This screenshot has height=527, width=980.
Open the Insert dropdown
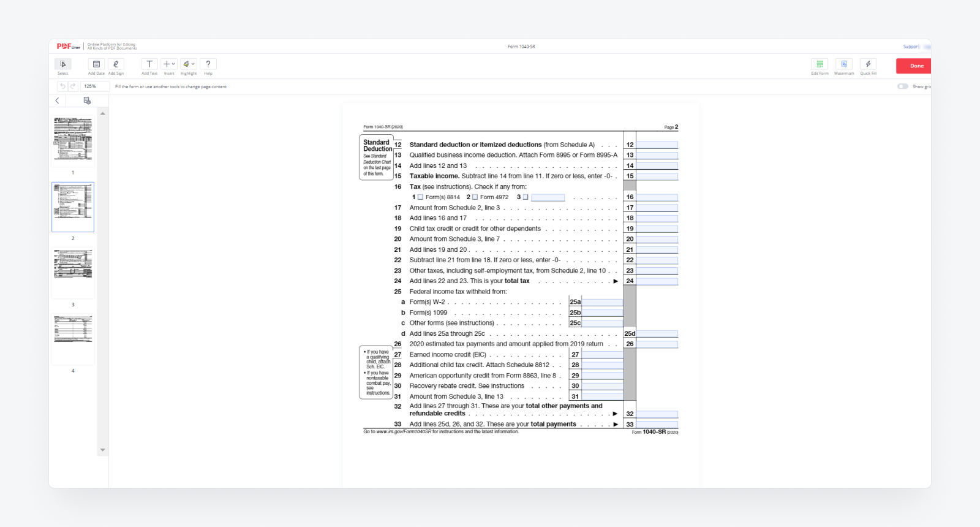[x=169, y=64]
